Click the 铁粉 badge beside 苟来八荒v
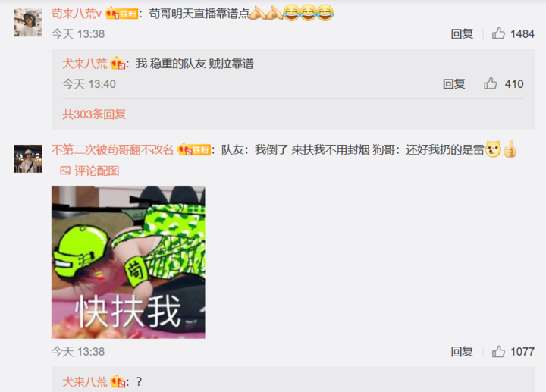 121,14
